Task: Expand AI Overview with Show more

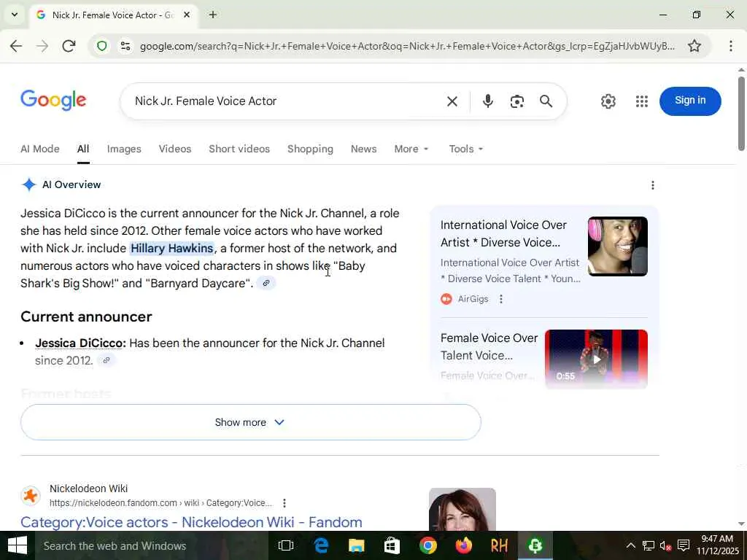Action: coord(251,422)
